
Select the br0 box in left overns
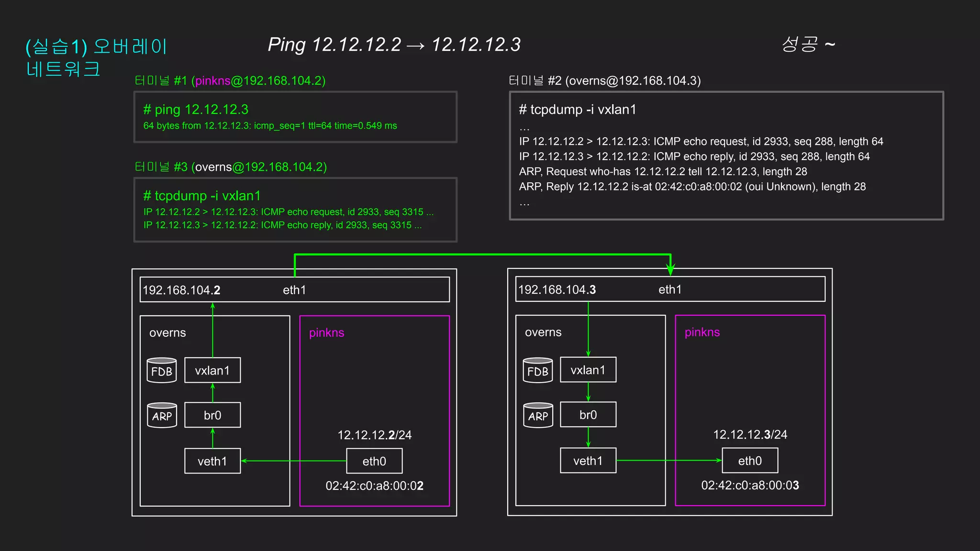click(212, 415)
